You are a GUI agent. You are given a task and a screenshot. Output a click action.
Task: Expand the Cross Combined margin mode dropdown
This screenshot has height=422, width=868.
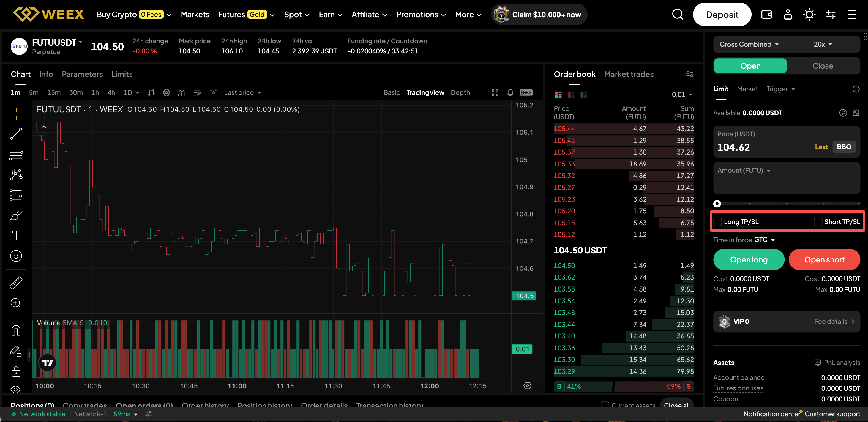(749, 44)
